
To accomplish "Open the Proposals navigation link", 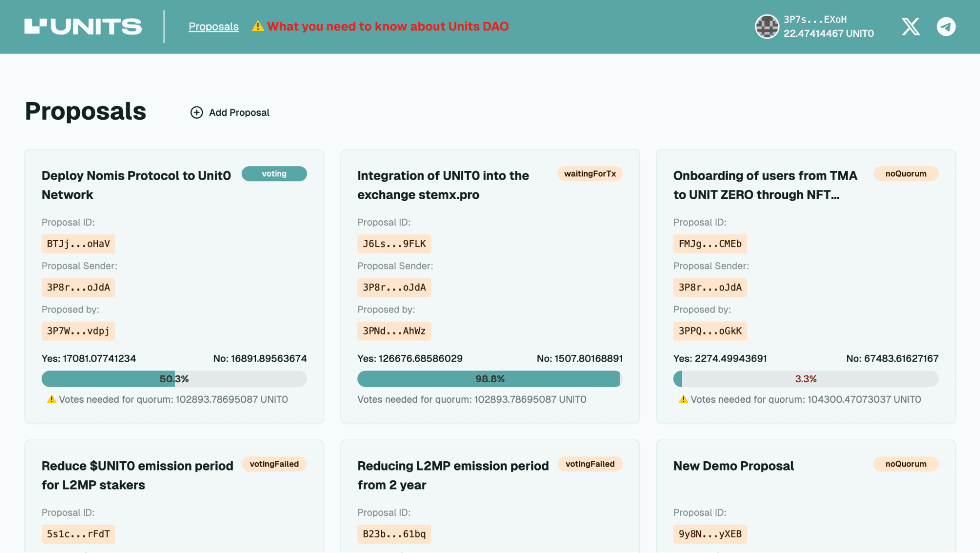I will click(214, 26).
